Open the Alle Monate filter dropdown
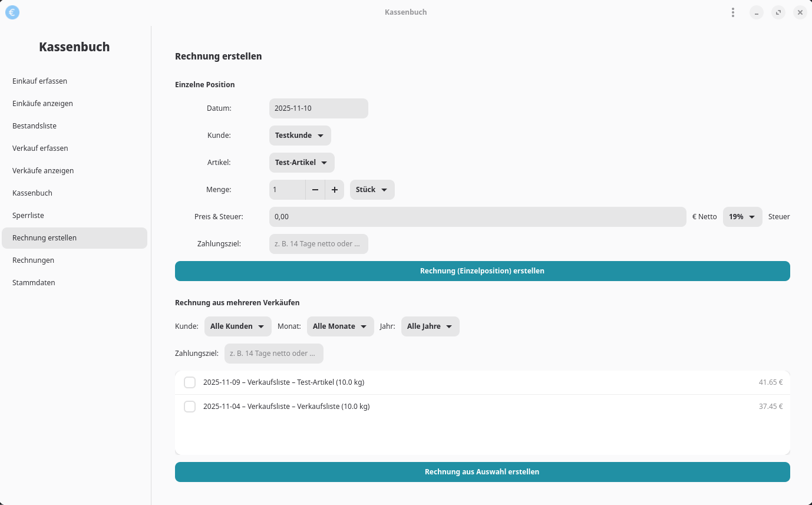812x505 pixels. coord(340,326)
